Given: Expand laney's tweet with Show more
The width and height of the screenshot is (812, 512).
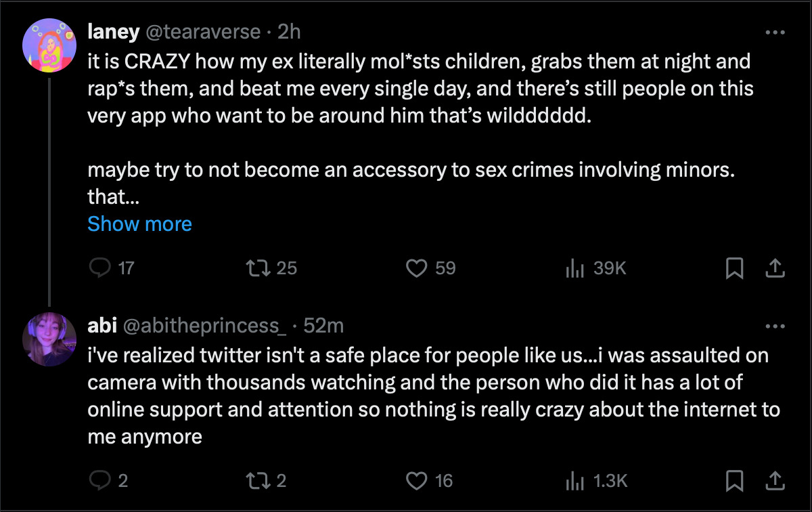Looking at the screenshot, I should pos(139,224).
